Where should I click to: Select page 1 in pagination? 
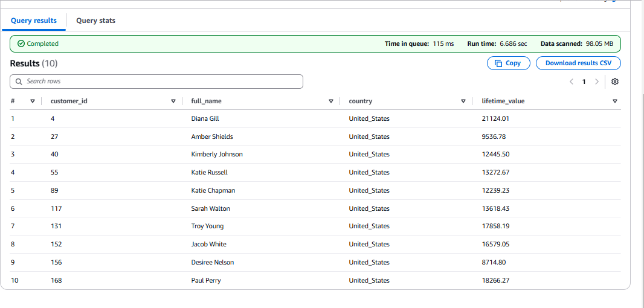point(584,82)
